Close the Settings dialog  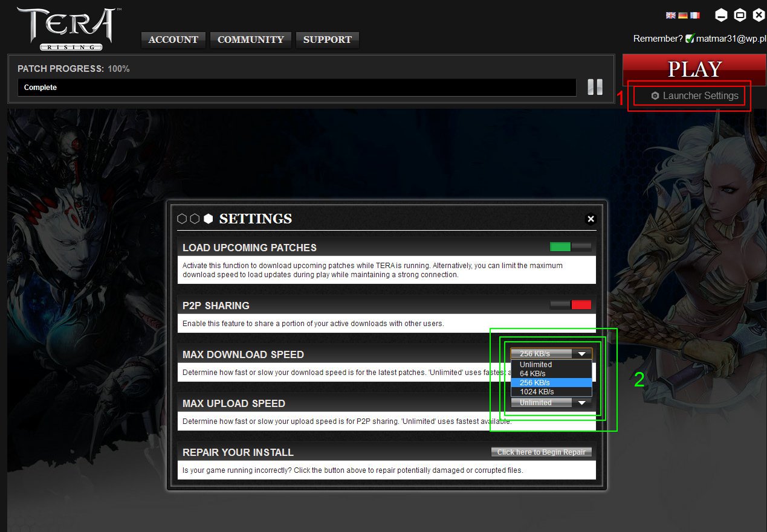tap(591, 219)
